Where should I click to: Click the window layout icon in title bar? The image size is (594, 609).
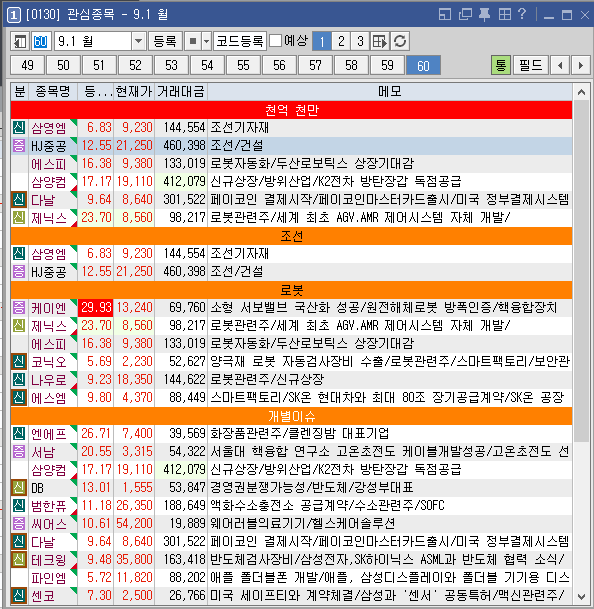click(x=444, y=15)
